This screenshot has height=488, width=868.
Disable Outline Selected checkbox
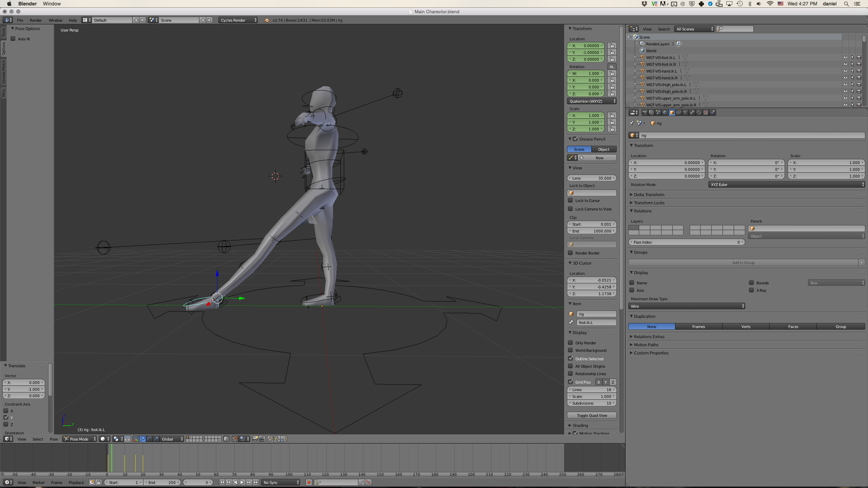click(x=571, y=359)
